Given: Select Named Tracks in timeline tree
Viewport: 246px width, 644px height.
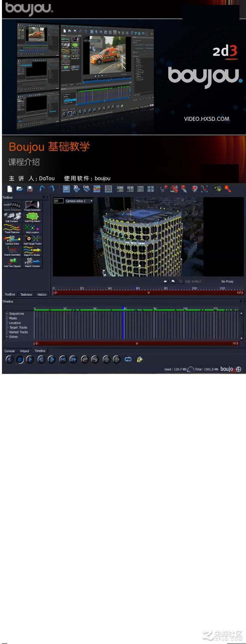Looking at the screenshot, I should click(19, 332).
